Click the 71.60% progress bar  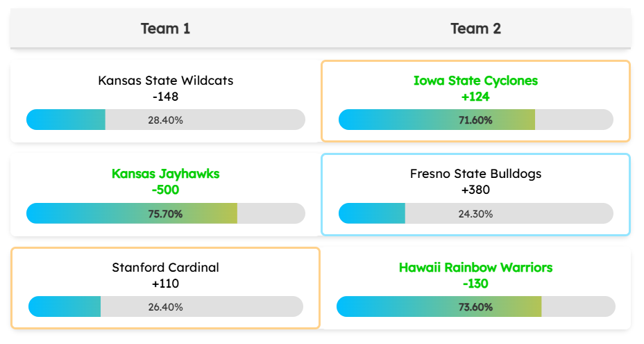click(475, 120)
